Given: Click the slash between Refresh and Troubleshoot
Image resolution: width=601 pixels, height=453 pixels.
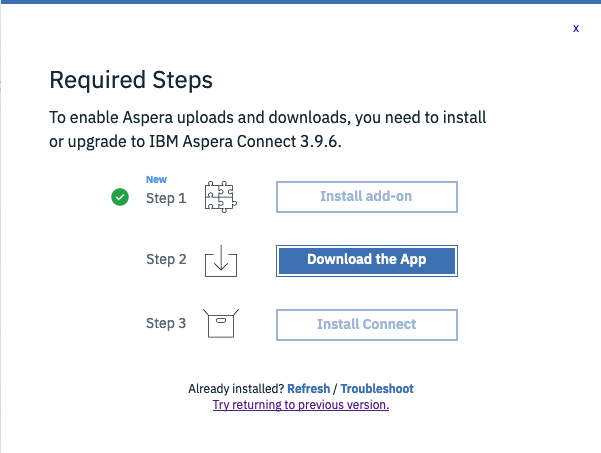Looking at the screenshot, I should click(x=336, y=388).
